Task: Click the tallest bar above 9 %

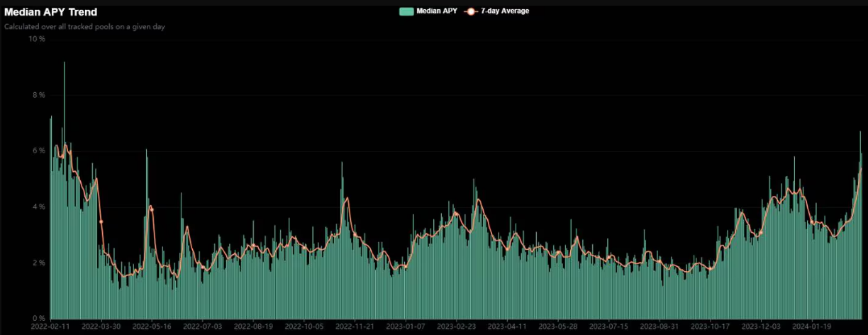Action: [x=65, y=190]
